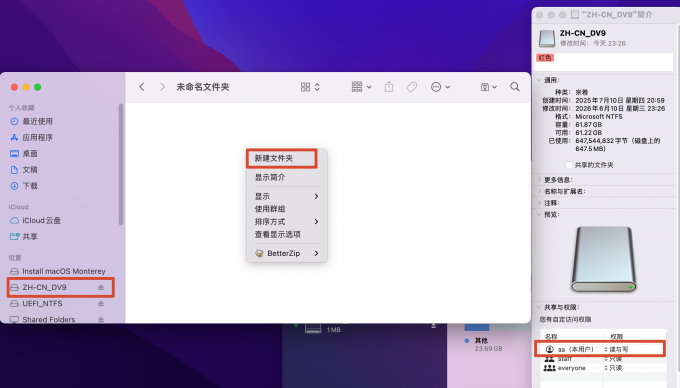Image resolution: width=680 pixels, height=388 pixels.
Task: Go back in Finder with the back arrow
Action: click(x=142, y=87)
